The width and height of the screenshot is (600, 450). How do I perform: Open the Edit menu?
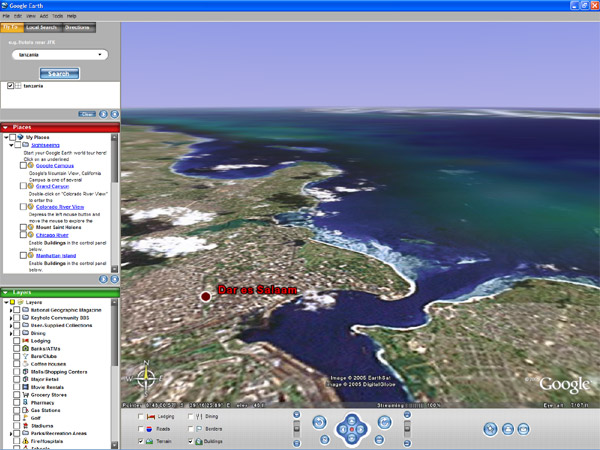(x=18, y=16)
